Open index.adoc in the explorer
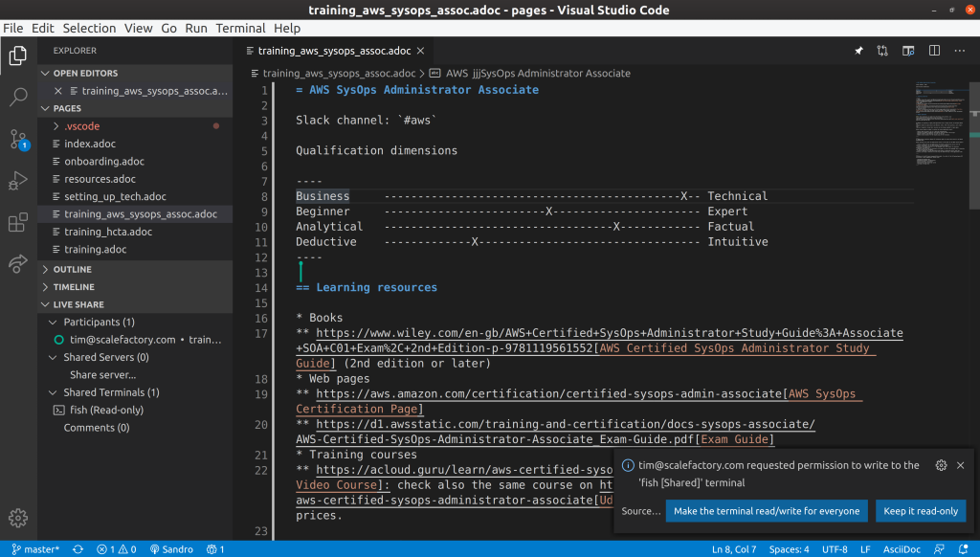Image resolution: width=980 pixels, height=557 pixels. tap(135, 144)
